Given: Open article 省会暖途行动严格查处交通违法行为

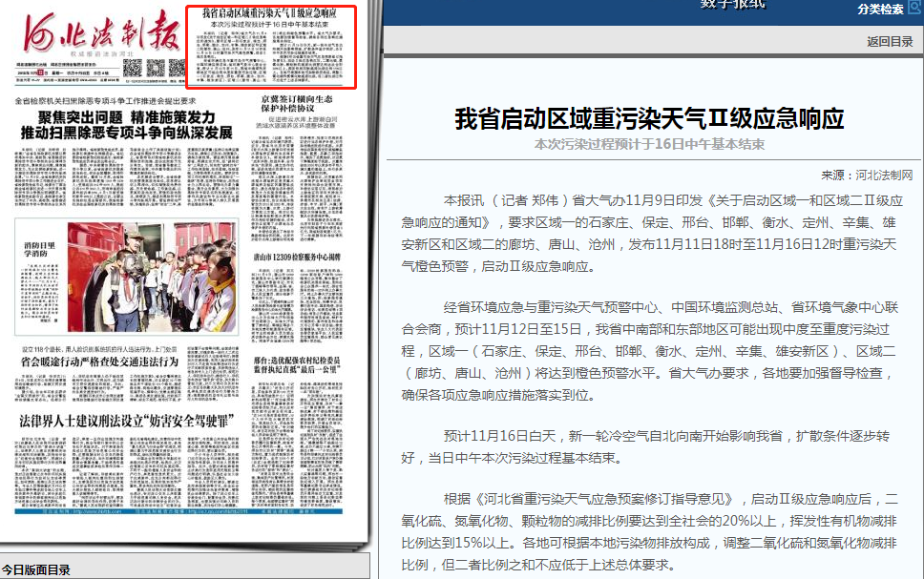Looking at the screenshot, I should pos(100,363).
